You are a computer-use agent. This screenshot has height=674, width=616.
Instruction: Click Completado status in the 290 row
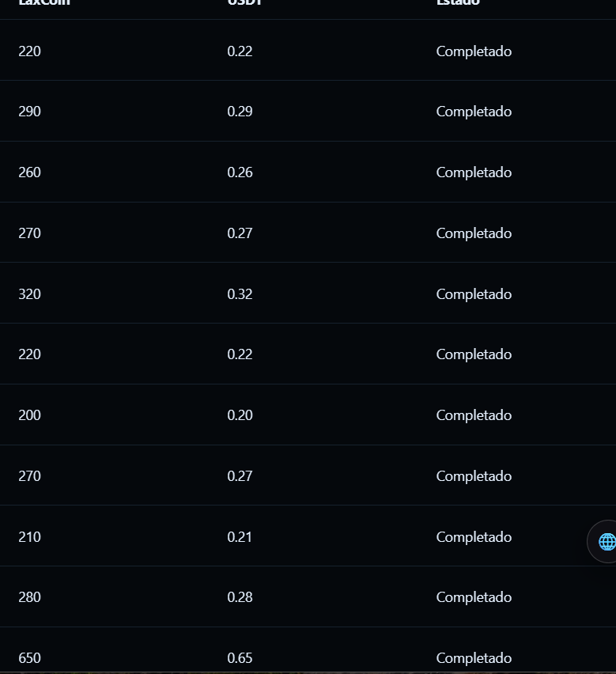[x=474, y=112]
